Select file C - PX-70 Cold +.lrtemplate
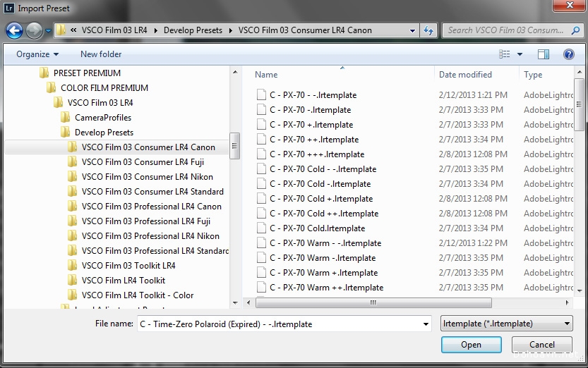 [x=321, y=199]
